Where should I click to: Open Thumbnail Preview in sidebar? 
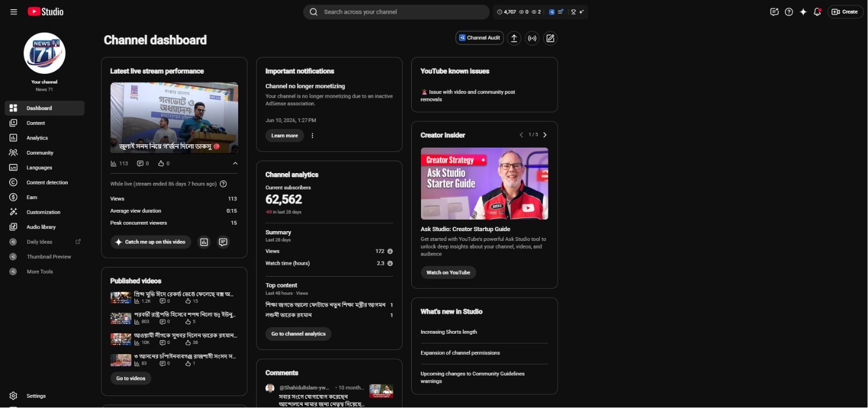tap(44, 257)
